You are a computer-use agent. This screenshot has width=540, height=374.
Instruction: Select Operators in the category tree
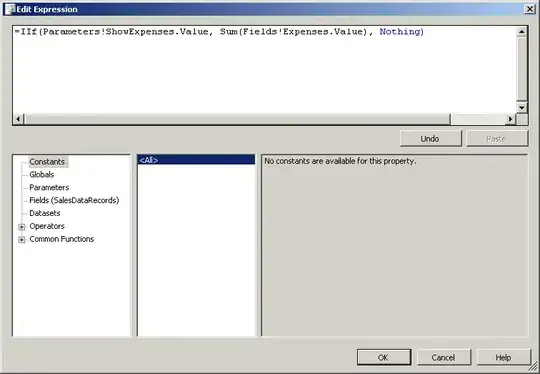pyautogui.click(x=47, y=226)
